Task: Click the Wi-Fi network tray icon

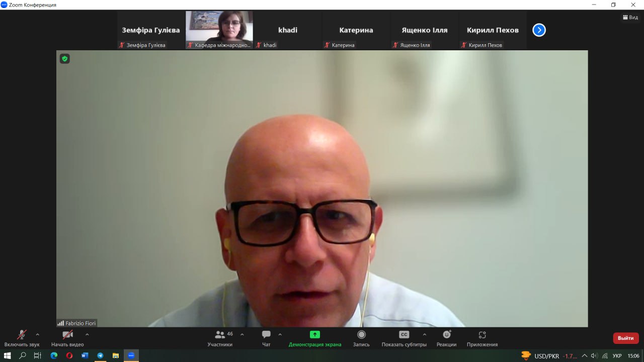Action: [x=605, y=356]
